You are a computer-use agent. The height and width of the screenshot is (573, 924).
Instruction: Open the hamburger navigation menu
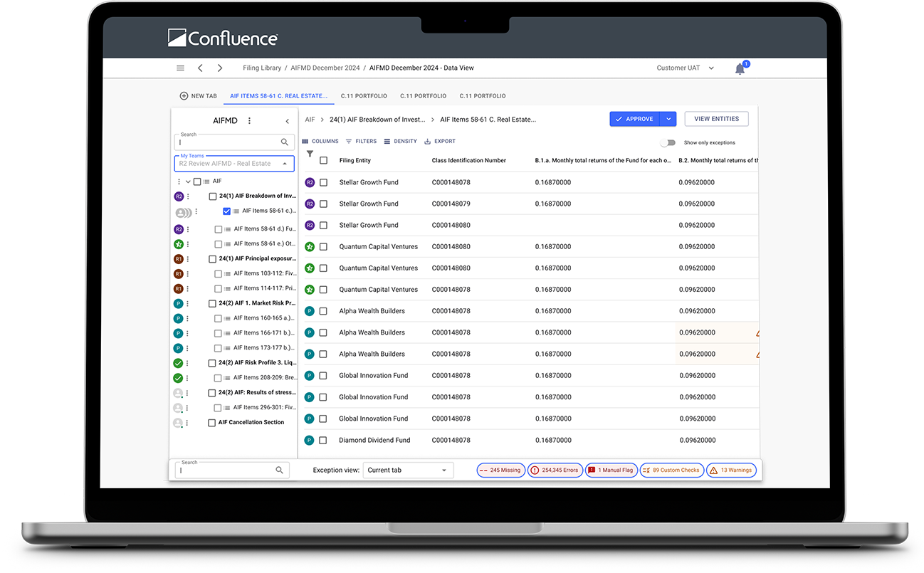point(180,68)
